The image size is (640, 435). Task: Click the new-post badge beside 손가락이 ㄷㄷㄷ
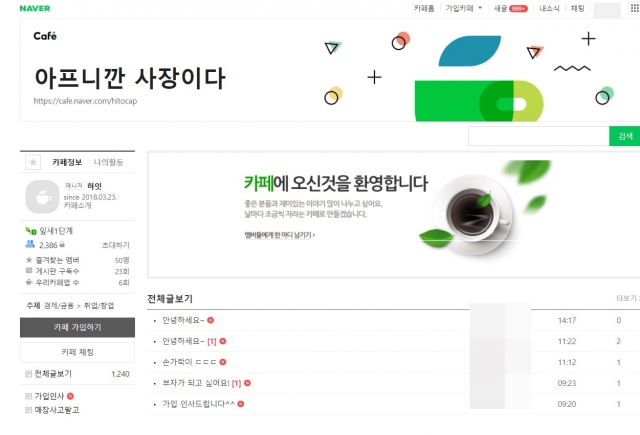click(x=223, y=362)
